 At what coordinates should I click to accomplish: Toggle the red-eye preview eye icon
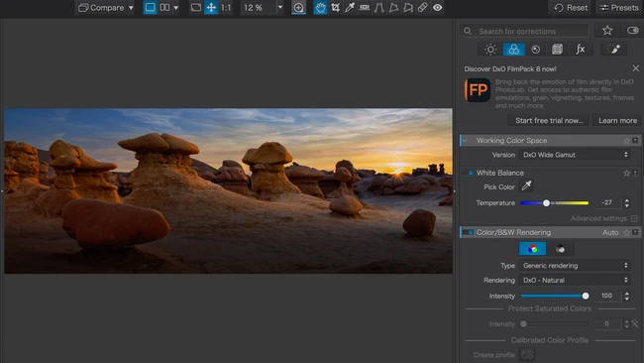pos(437,7)
